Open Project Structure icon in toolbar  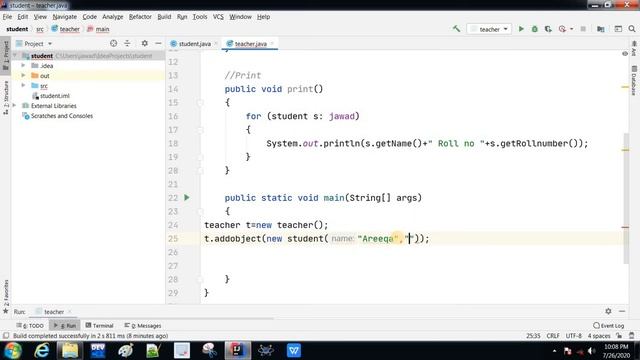coord(600,29)
